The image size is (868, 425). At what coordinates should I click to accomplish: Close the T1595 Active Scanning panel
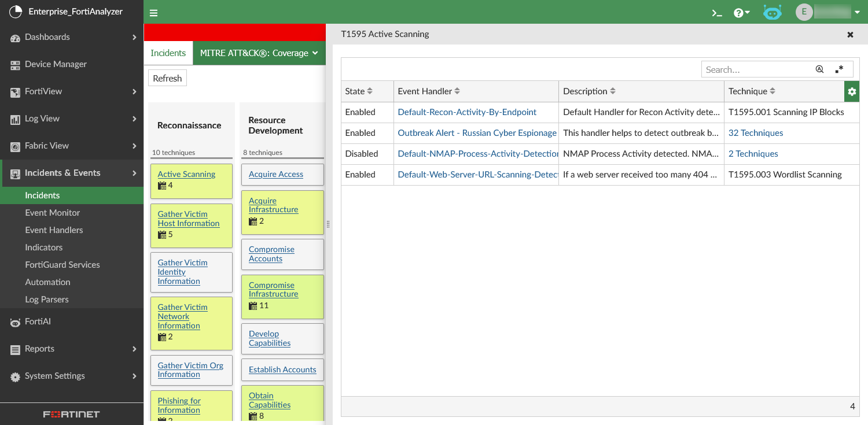850,35
